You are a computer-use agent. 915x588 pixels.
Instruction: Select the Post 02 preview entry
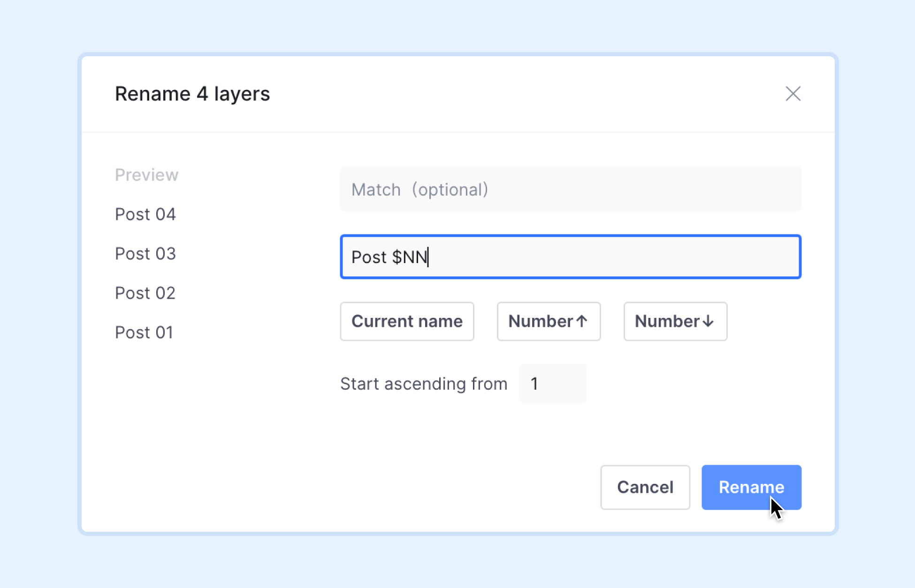pyautogui.click(x=145, y=293)
